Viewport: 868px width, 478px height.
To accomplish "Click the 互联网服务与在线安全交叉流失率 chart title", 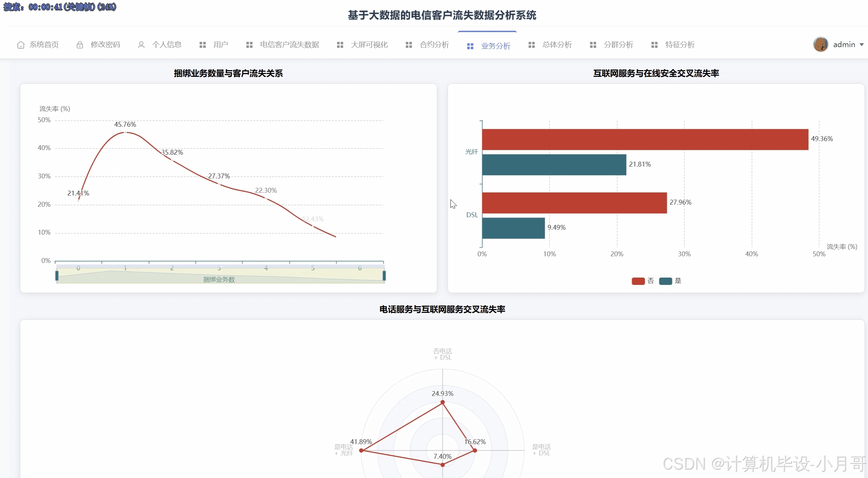I will coord(656,73).
